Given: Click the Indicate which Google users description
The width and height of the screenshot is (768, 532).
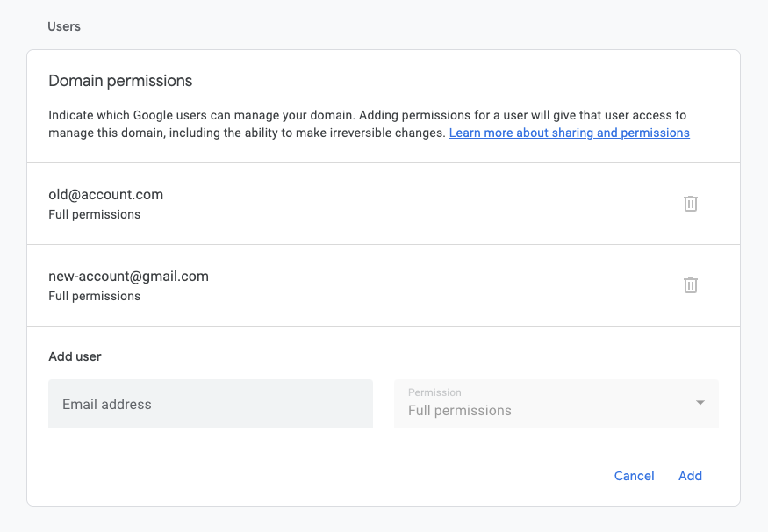Looking at the screenshot, I should tap(368, 115).
